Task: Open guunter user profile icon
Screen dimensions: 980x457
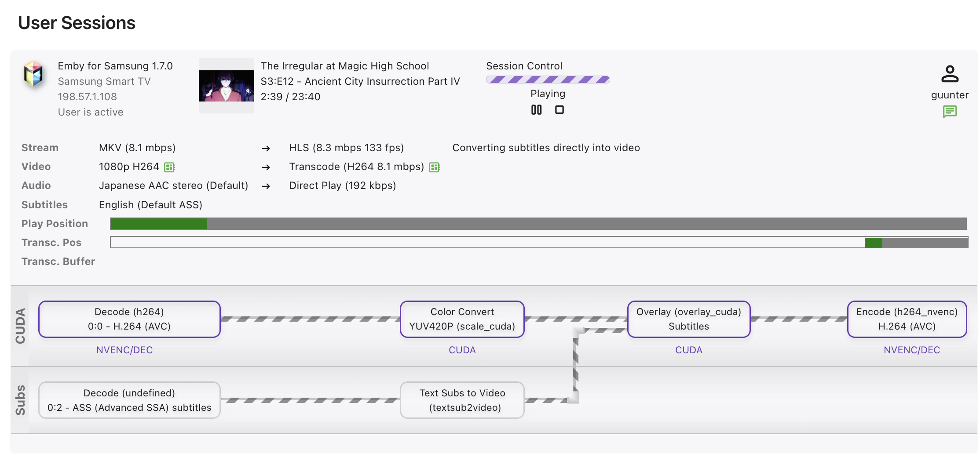Action: [950, 74]
